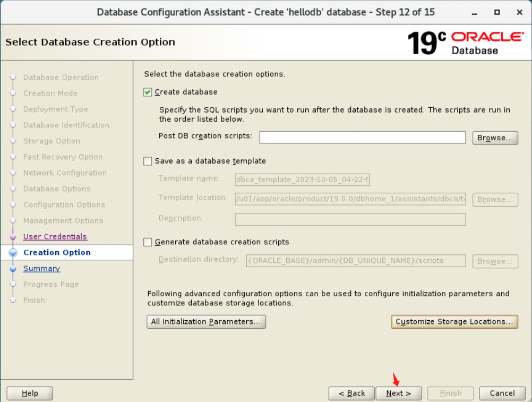The width and height of the screenshot is (532, 402).
Task: Close the Database Configuration Assistant window
Action: click(x=519, y=12)
